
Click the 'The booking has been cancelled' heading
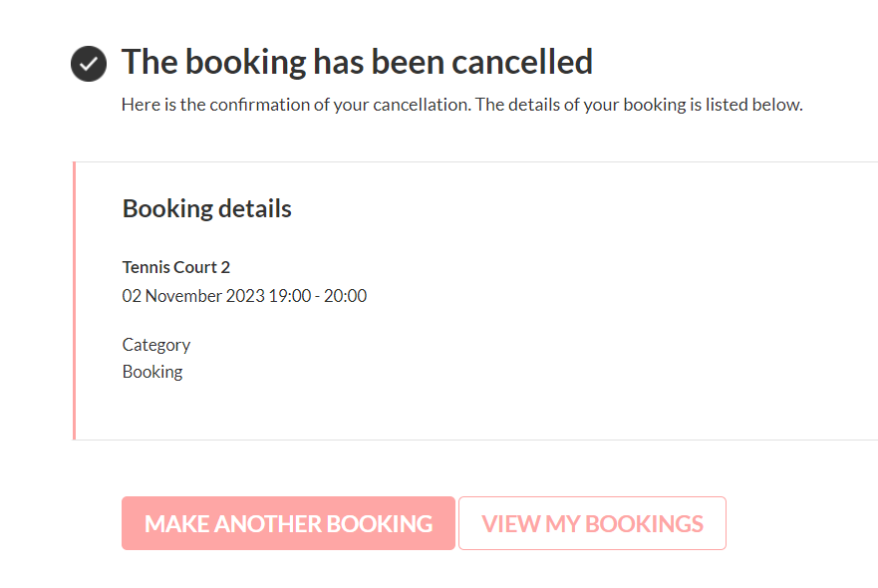pyautogui.click(x=357, y=62)
